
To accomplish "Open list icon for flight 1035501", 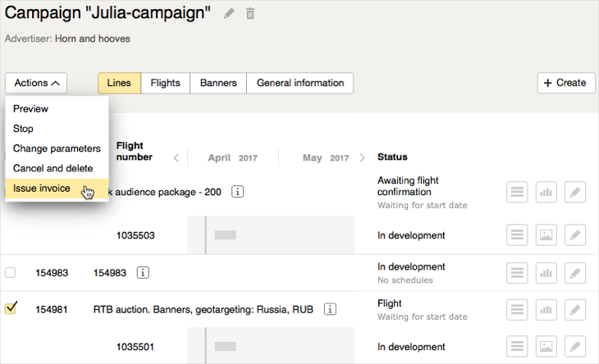I will coord(517,347).
